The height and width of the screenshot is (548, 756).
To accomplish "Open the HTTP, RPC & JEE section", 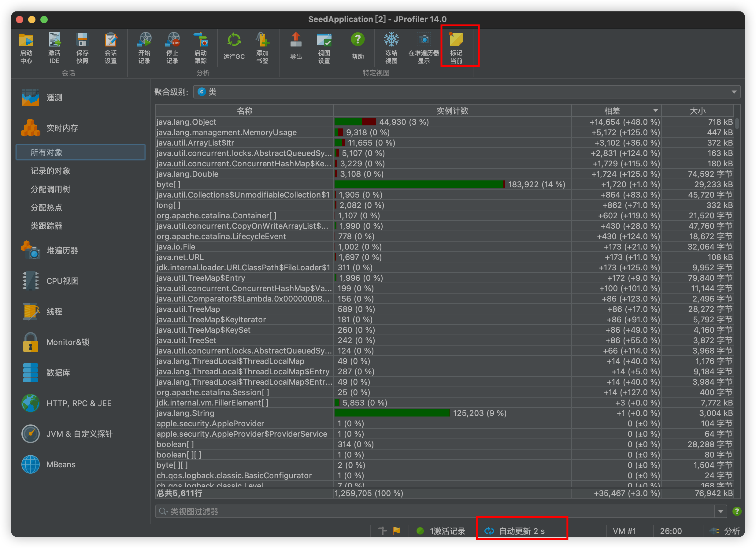I will (66, 403).
